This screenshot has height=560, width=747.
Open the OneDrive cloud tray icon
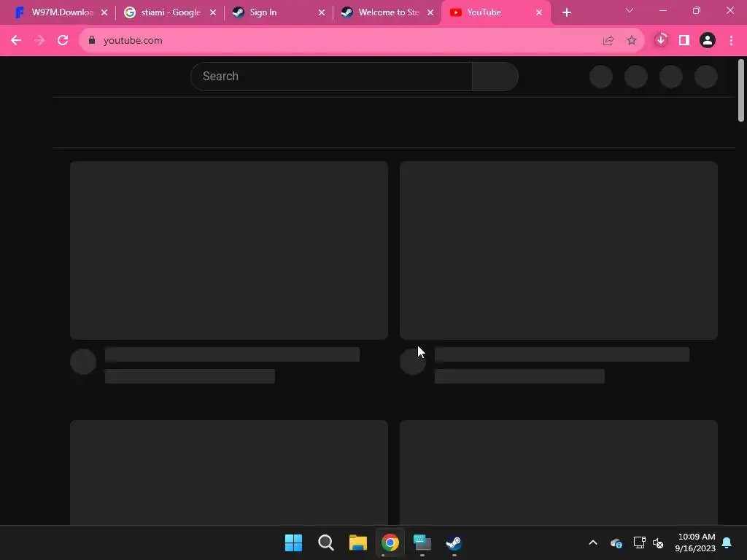coord(616,542)
